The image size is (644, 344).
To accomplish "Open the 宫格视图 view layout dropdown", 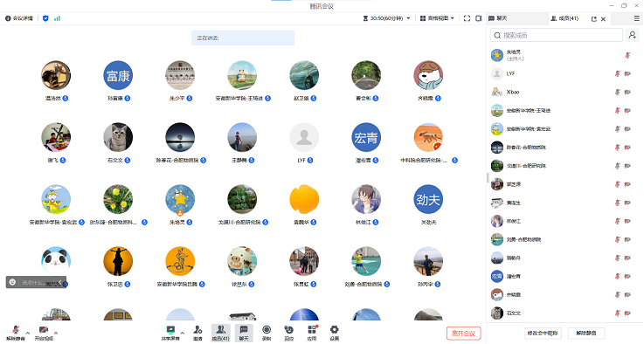I will point(437,18).
